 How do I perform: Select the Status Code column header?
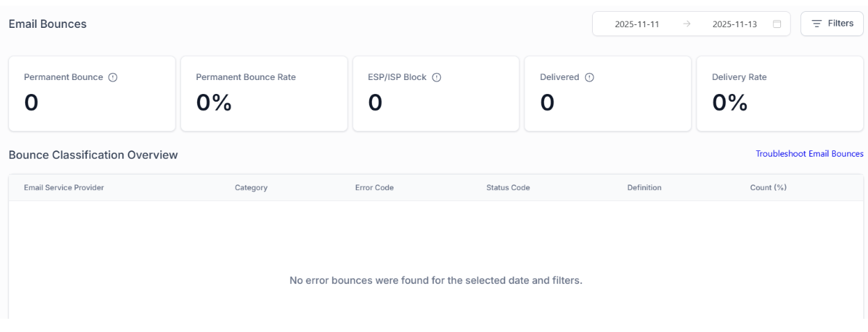pyautogui.click(x=508, y=188)
